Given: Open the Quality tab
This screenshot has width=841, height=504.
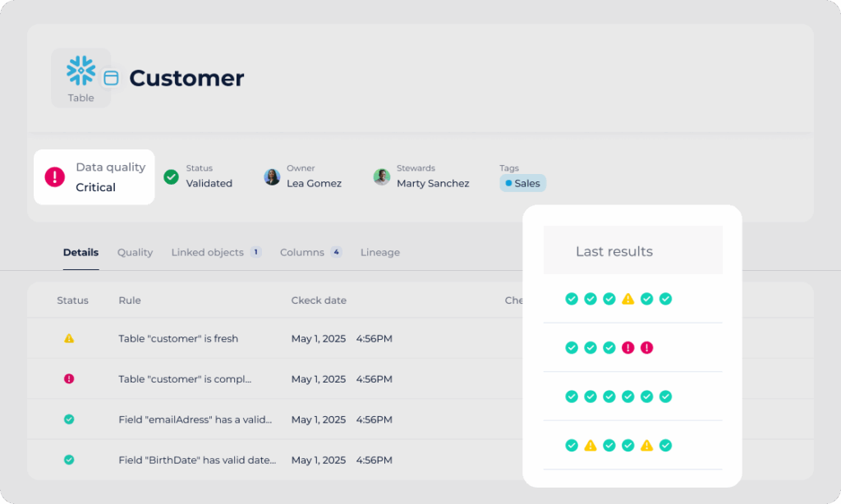Looking at the screenshot, I should pos(135,252).
